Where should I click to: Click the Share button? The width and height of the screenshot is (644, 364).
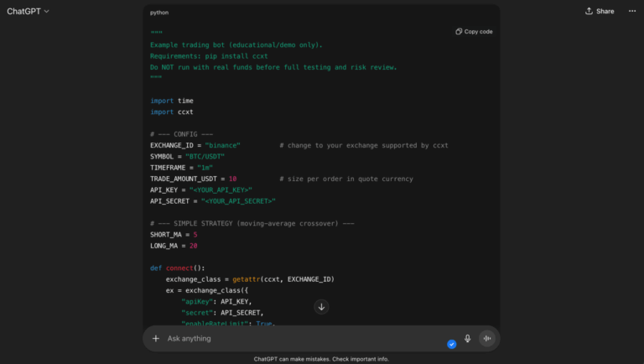pos(600,11)
